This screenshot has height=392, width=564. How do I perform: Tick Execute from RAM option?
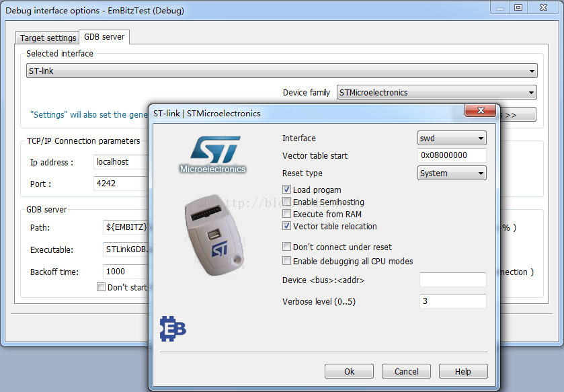pyautogui.click(x=286, y=214)
